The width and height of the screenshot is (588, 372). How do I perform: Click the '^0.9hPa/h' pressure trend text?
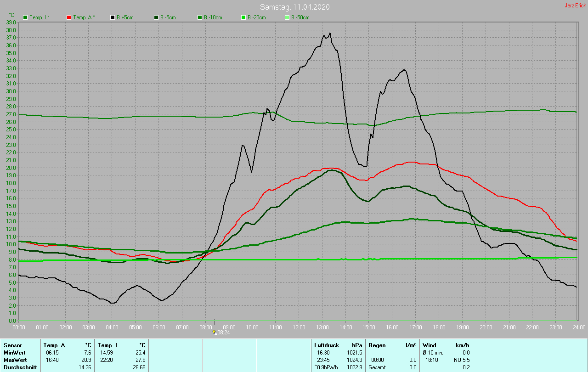(x=326, y=367)
